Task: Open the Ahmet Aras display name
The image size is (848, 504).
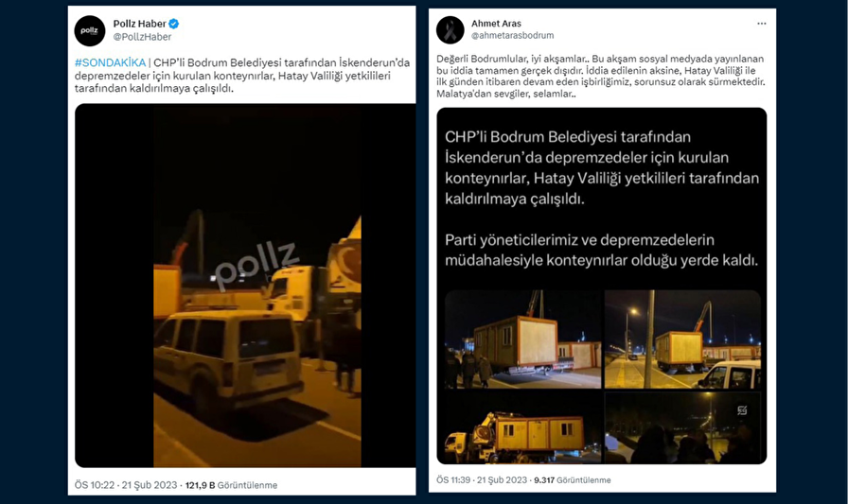Action: (496, 24)
